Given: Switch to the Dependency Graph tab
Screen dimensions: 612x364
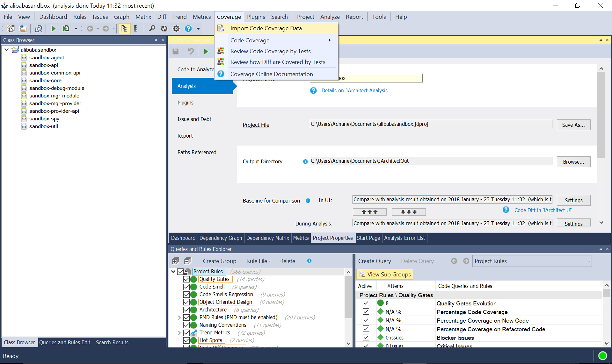Looking at the screenshot, I should point(221,238).
